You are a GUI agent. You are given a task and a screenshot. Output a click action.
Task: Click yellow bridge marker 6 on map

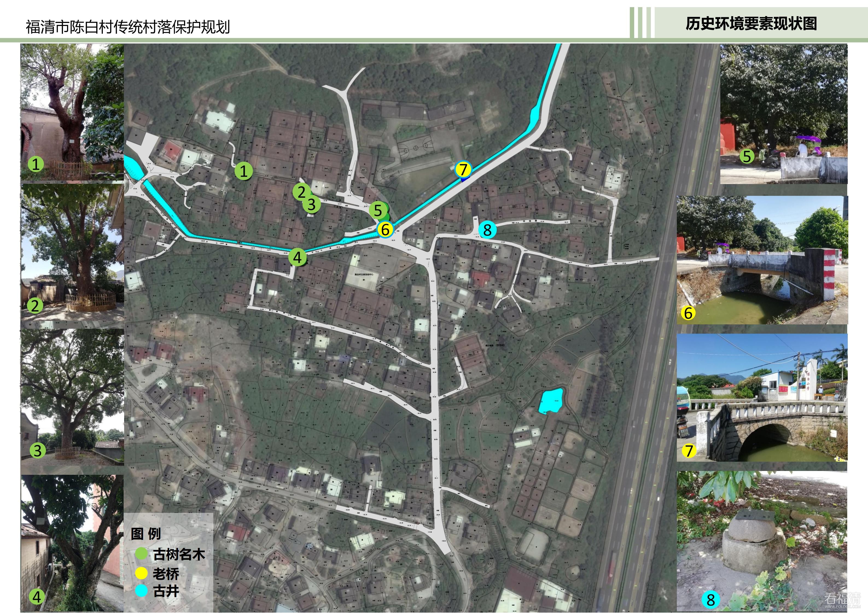point(385,229)
